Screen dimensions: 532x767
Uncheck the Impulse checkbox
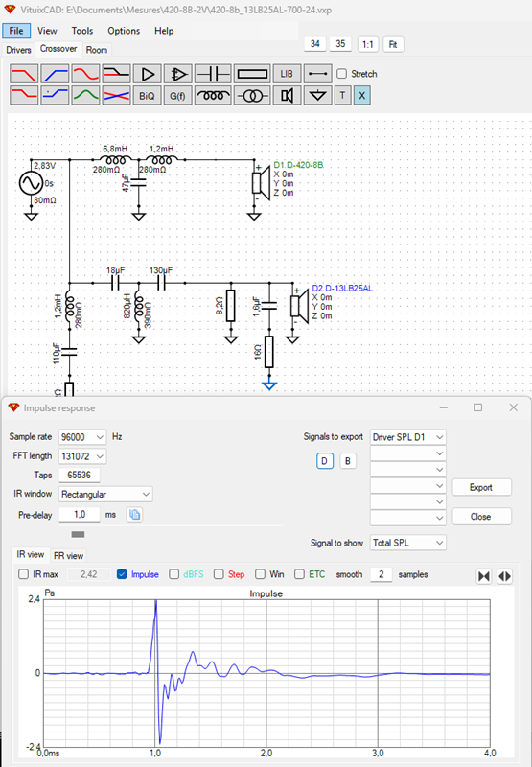[123, 574]
